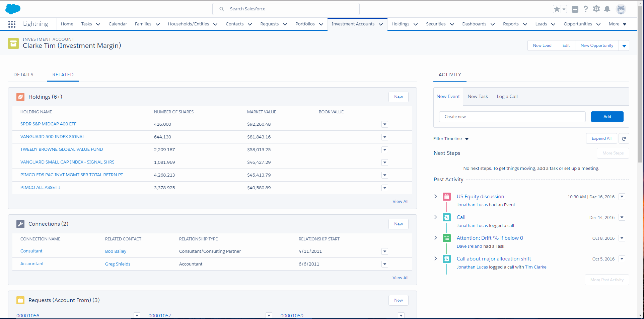Click the Connections wrench icon
Image resolution: width=644 pixels, height=319 pixels.
click(x=20, y=224)
